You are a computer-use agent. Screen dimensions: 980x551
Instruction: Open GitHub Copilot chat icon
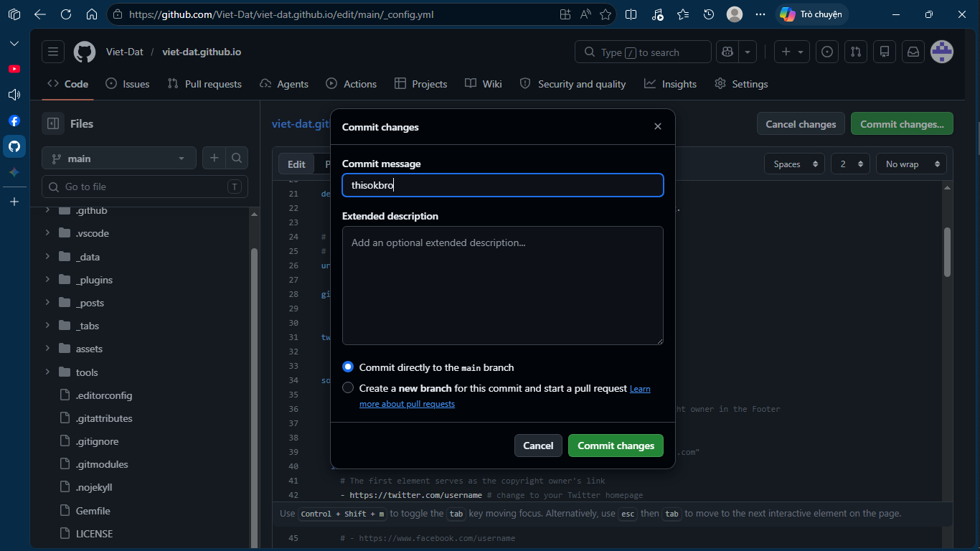pyautogui.click(x=727, y=52)
